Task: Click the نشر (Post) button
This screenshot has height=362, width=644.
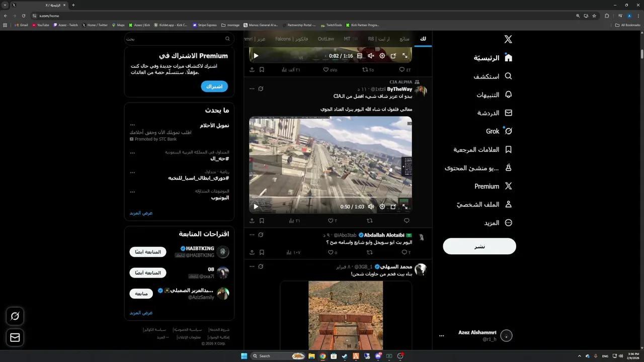Action: tap(479, 246)
